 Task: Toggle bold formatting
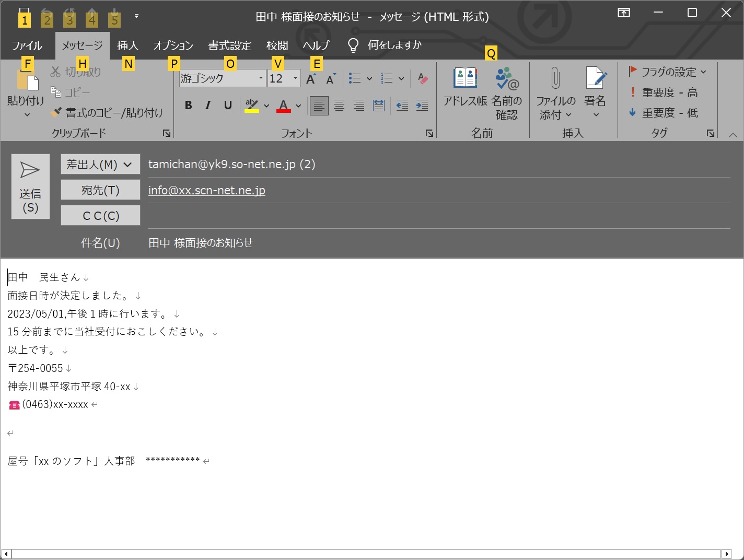tap(189, 106)
